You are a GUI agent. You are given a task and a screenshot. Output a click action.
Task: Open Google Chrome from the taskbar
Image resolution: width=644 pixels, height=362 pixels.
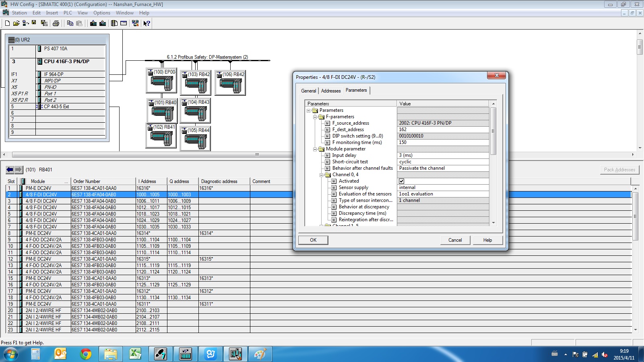85,354
